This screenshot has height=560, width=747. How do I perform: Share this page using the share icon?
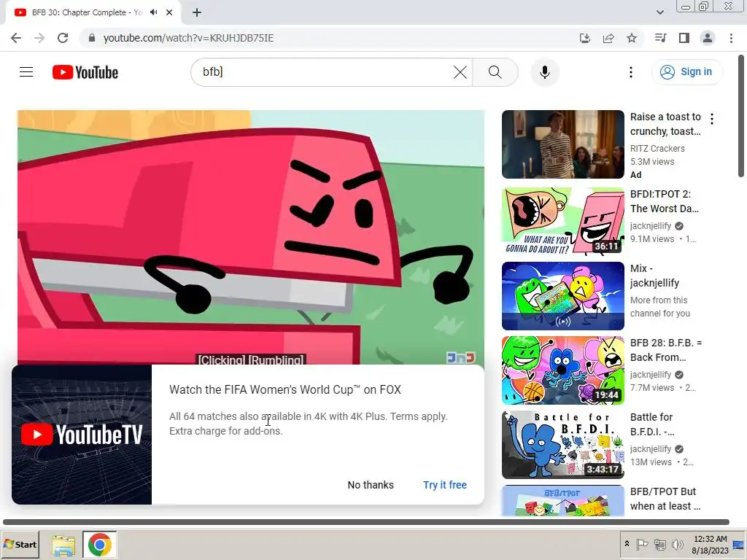point(608,38)
